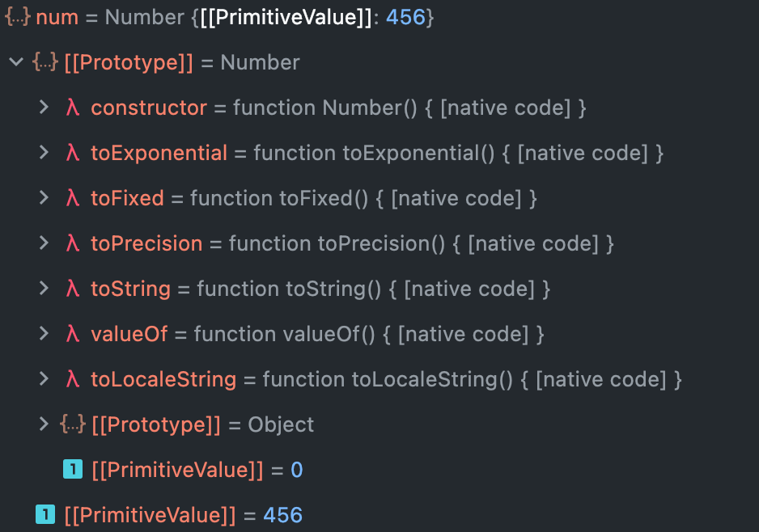Select the toFixed property label
This screenshot has width=759, height=532.
coord(127,198)
